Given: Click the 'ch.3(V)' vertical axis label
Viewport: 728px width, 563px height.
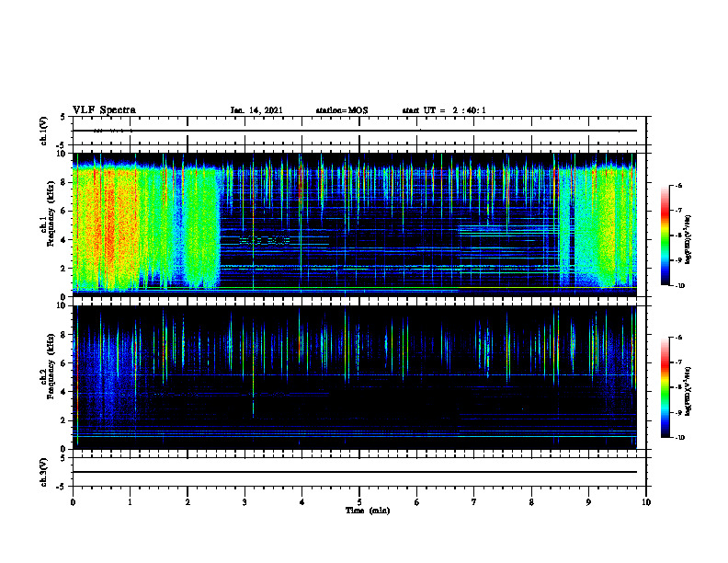Looking at the screenshot, I should pyautogui.click(x=44, y=472).
